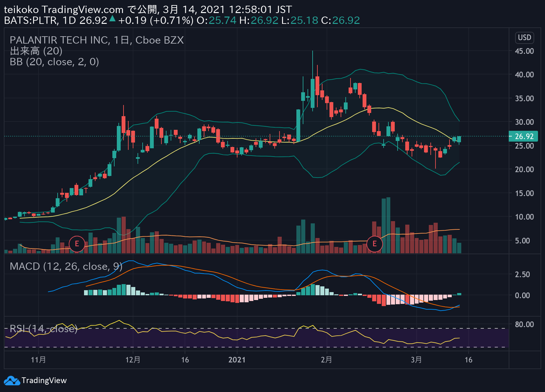Select the MACD (12, 26, close, 9) label
This screenshot has width=545, height=392.
66,266
